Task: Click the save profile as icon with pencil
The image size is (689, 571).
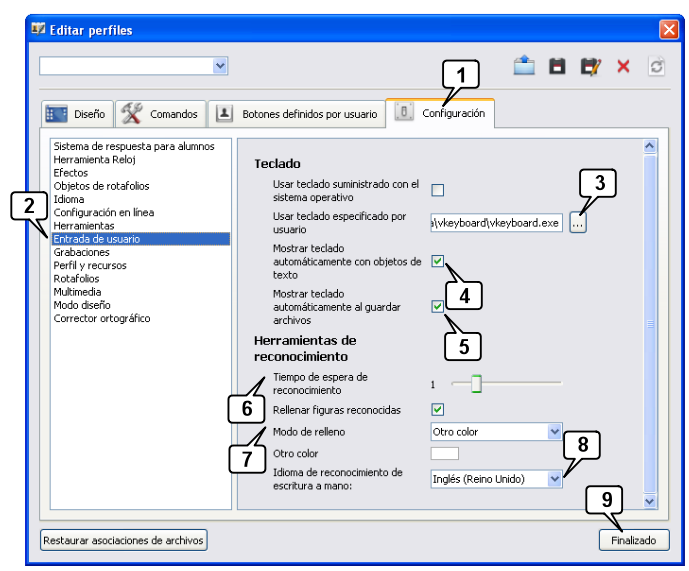Action: [590, 66]
